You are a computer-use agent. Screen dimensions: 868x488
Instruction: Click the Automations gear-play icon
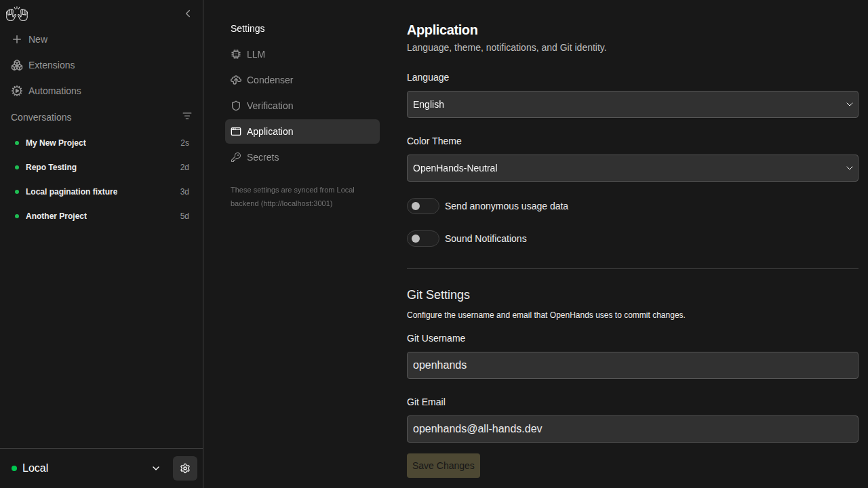17,91
